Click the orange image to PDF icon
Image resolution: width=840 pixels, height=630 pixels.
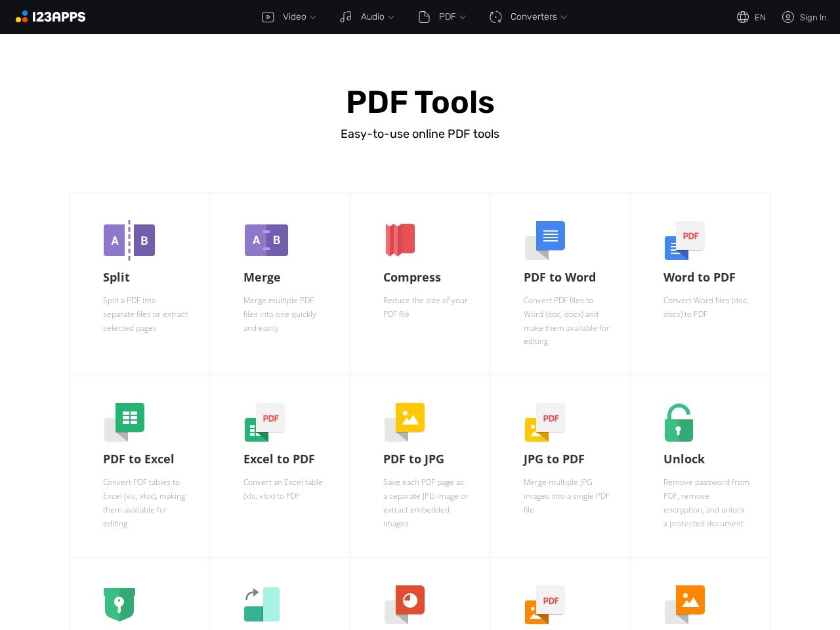545,604
